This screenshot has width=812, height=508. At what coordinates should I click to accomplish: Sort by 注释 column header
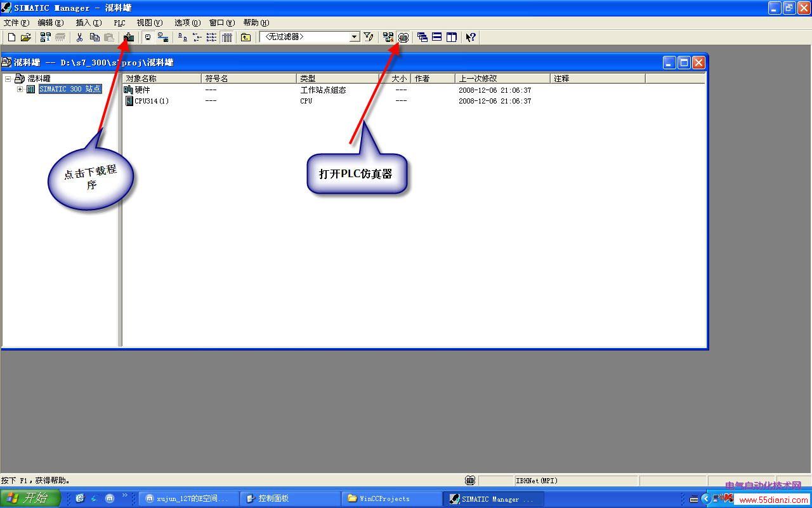(598, 79)
